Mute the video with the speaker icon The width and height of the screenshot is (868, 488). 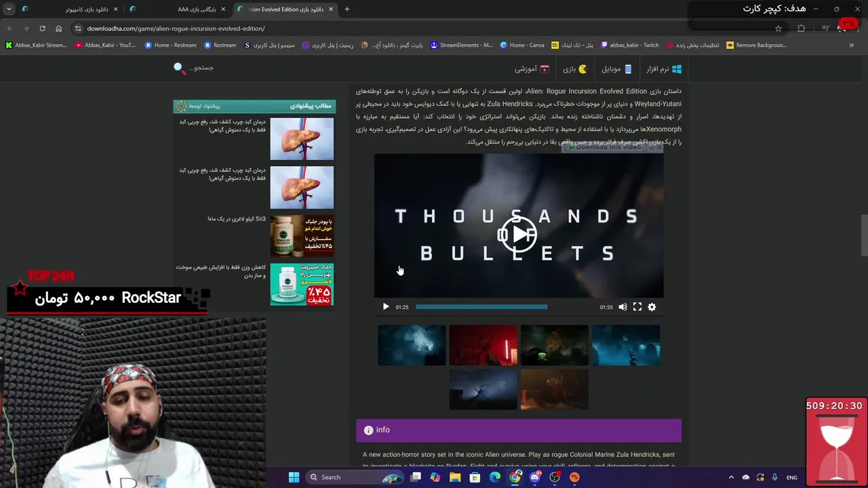[623, 307]
